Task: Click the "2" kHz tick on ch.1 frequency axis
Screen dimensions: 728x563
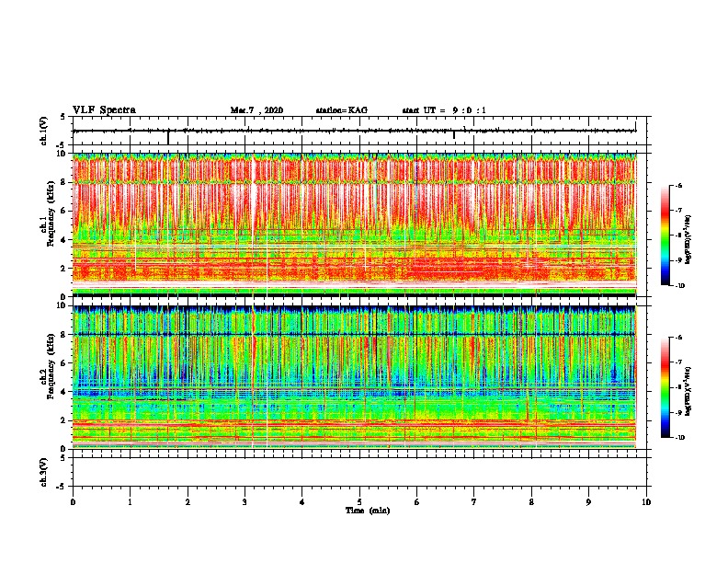Action: 64,268
